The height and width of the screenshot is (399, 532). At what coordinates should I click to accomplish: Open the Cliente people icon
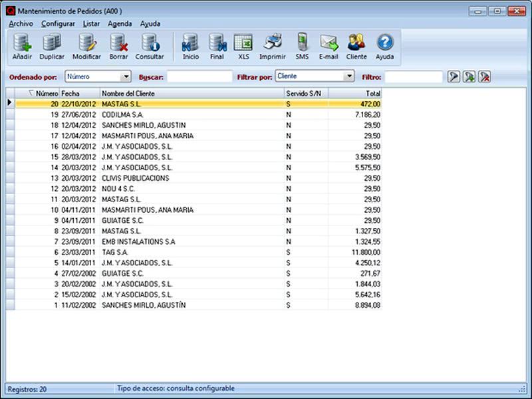[356, 43]
